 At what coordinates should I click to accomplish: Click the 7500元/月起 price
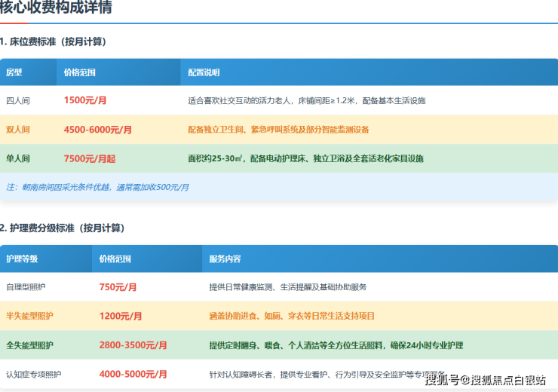[90, 159]
